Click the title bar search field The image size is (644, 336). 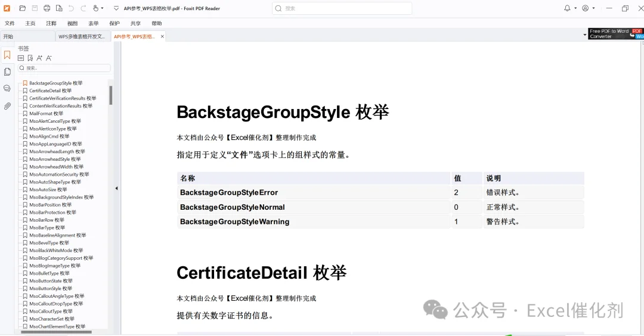point(342,8)
